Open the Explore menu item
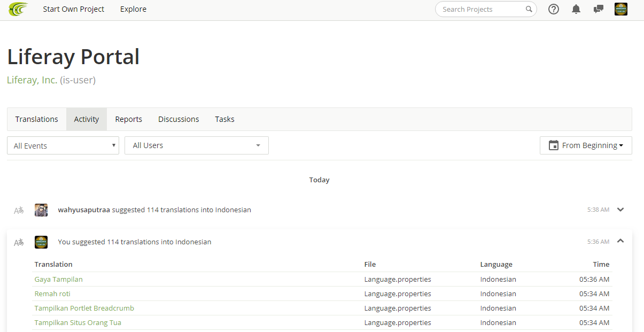This screenshot has width=644, height=332. [133, 9]
